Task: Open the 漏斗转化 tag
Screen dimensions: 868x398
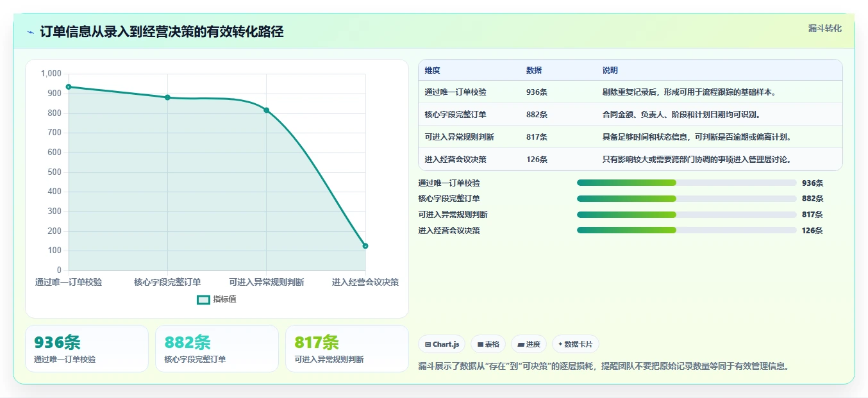Action: [824, 28]
